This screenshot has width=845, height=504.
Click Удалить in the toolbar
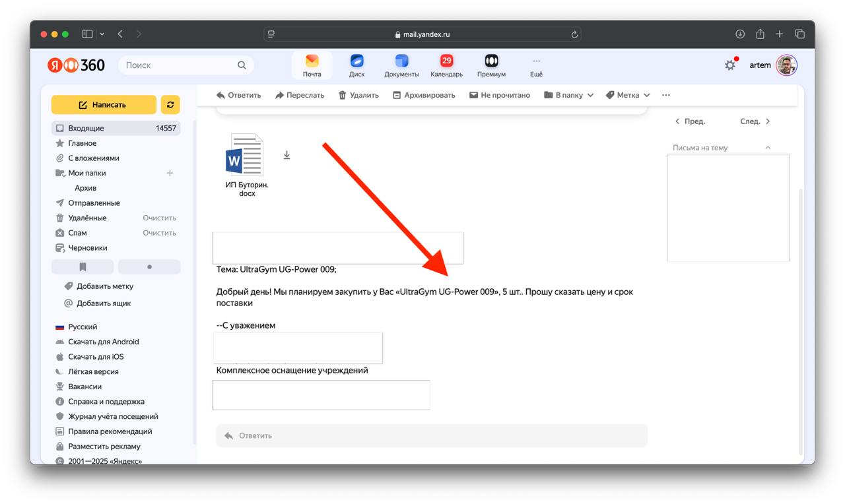(x=358, y=95)
